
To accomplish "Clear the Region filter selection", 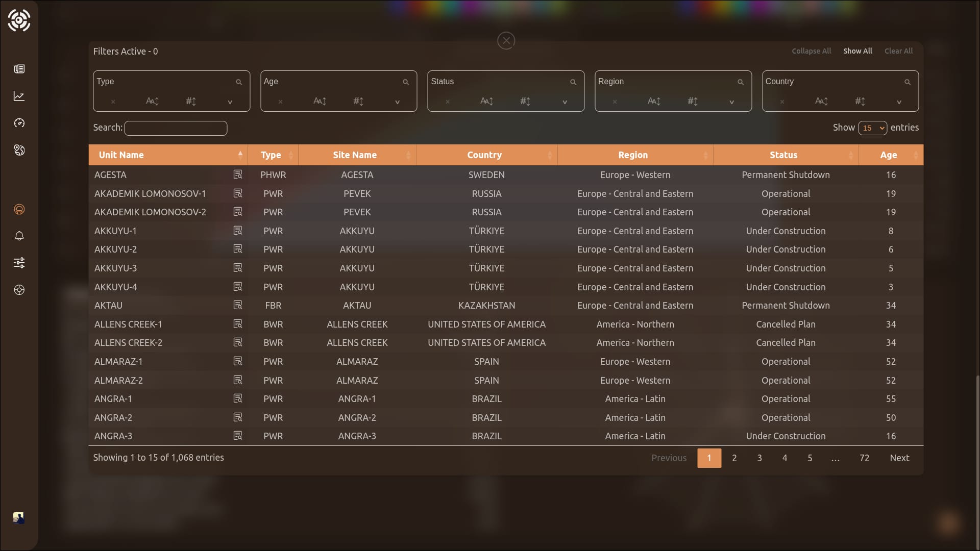I will 615,102.
